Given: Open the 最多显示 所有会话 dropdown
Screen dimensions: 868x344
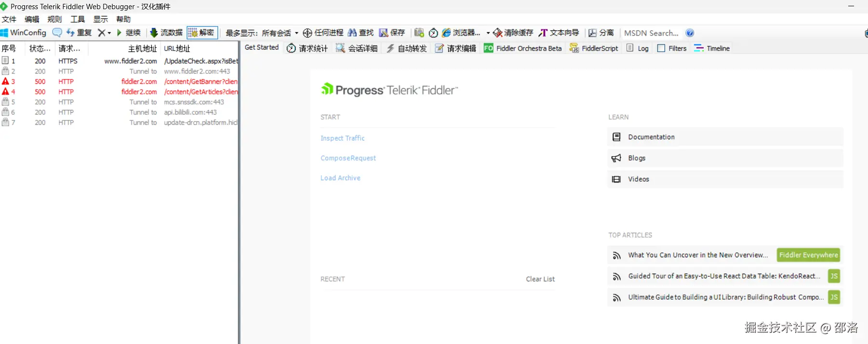Looking at the screenshot, I should pyautogui.click(x=262, y=33).
